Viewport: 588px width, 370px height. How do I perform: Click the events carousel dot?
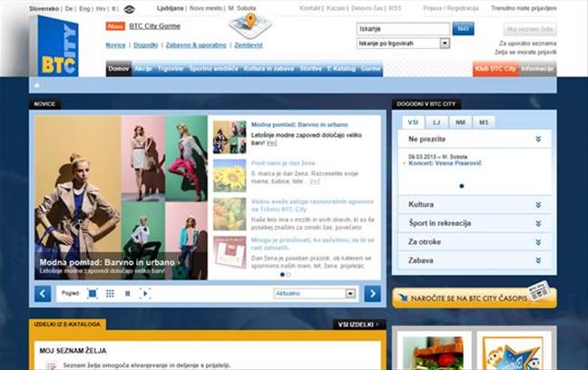click(462, 186)
